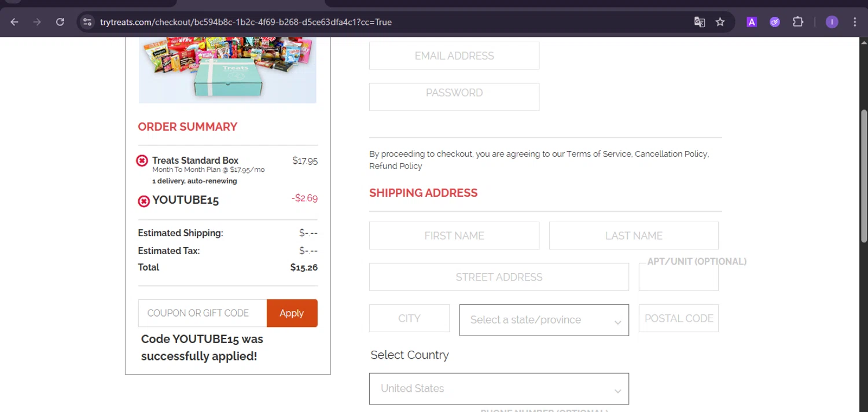The height and width of the screenshot is (412, 868).
Task: Focus the Email Address field
Action: (454, 56)
